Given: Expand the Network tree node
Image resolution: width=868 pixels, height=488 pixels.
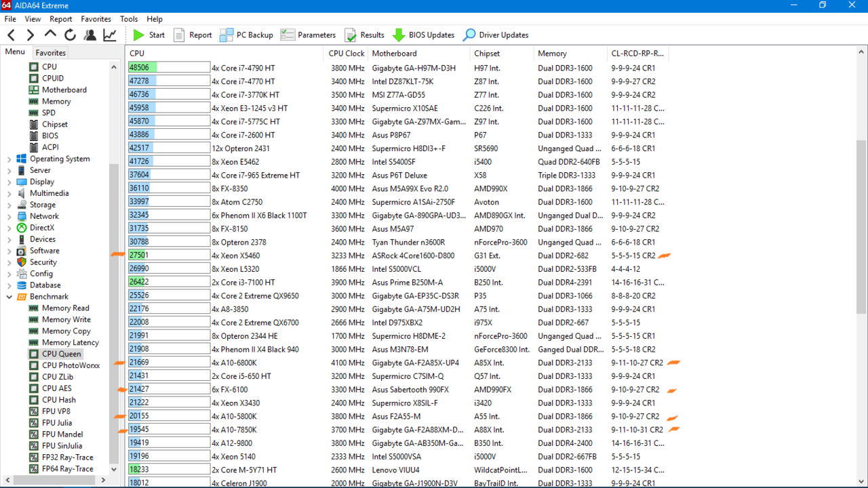Looking at the screenshot, I should (9, 217).
